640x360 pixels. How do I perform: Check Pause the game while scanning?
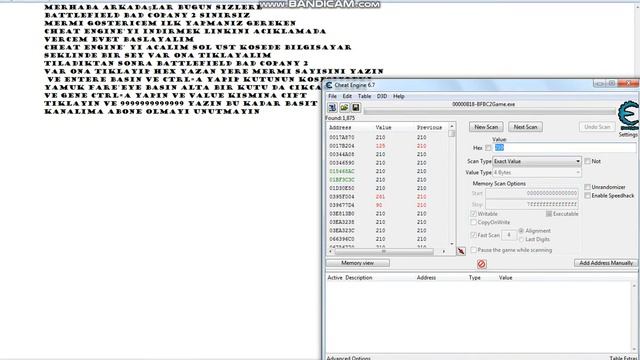(x=473, y=250)
